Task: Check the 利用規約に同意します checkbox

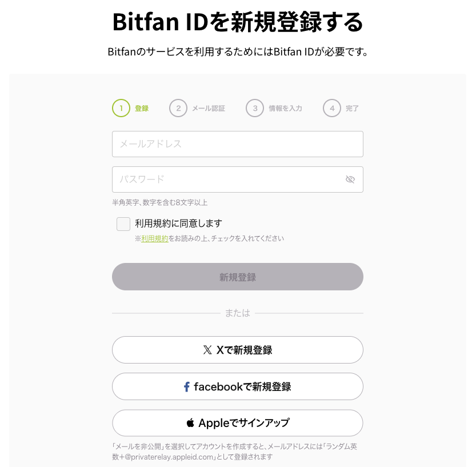Action: pos(123,223)
